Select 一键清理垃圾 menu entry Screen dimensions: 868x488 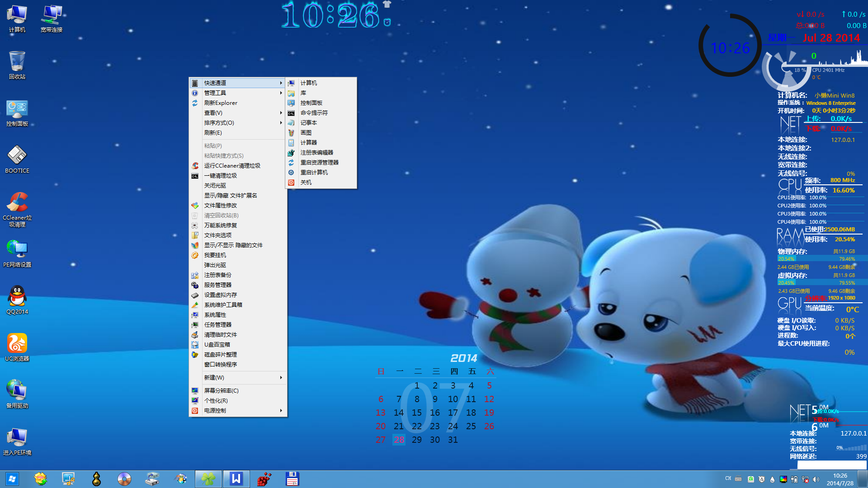point(238,175)
